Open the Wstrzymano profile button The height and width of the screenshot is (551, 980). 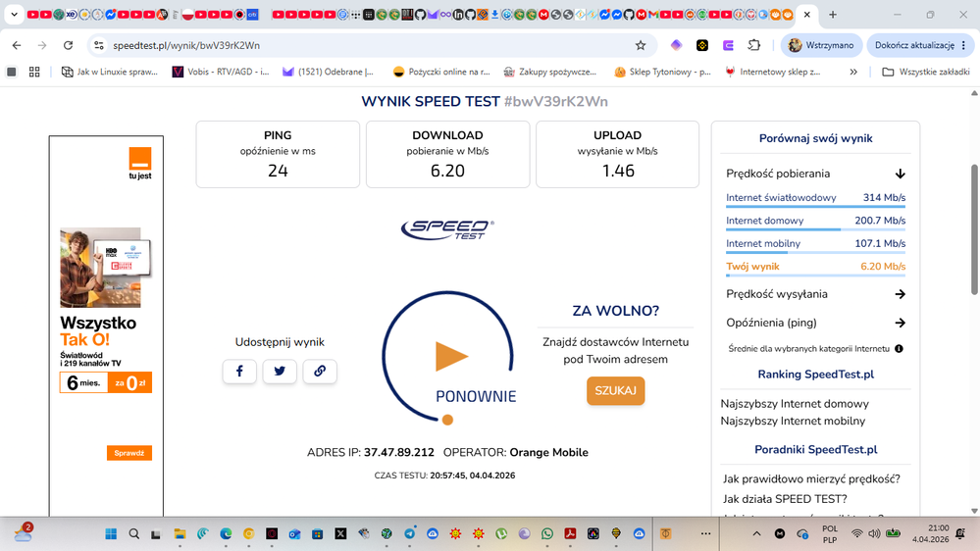821,45
